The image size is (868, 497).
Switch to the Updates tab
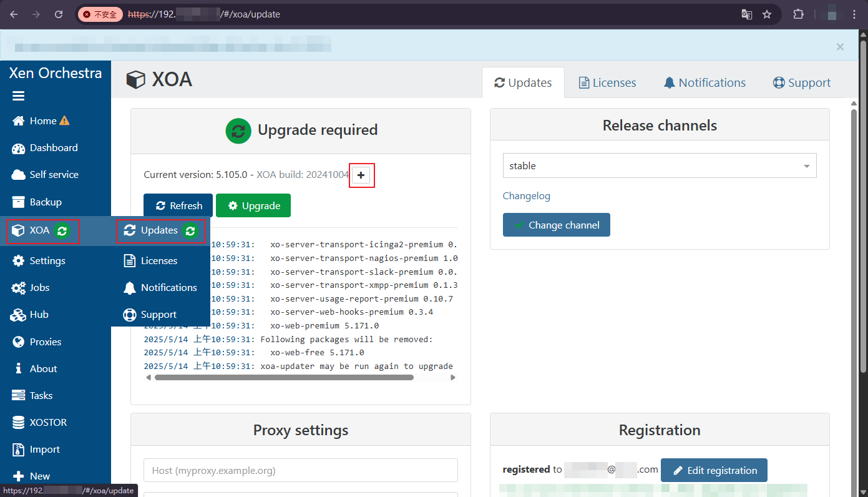(523, 83)
